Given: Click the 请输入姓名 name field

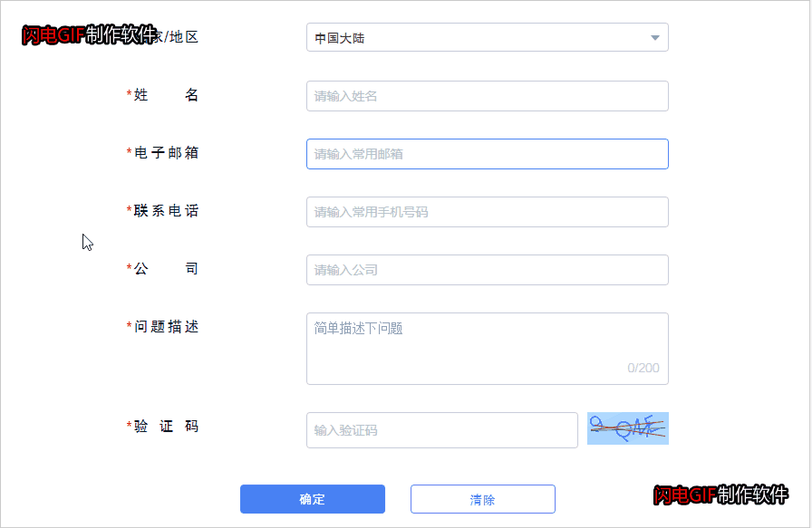Looking at the screenshot, I should tap(487, 95).
